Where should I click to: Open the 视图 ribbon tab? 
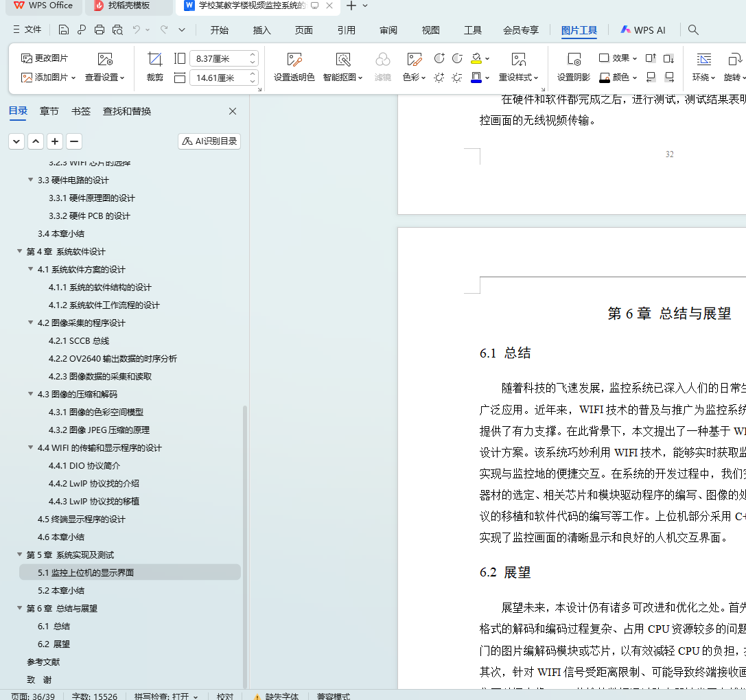tap(430, 30)
